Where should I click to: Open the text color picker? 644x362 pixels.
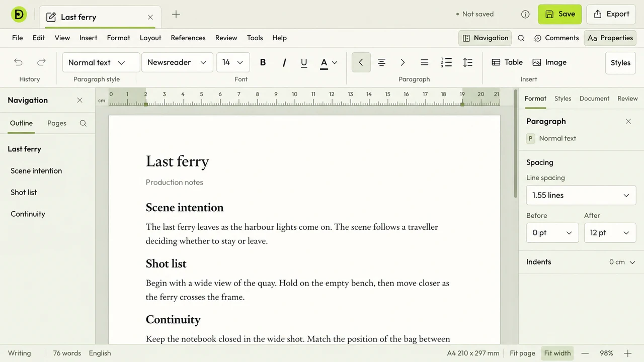[x=329, y=62]
